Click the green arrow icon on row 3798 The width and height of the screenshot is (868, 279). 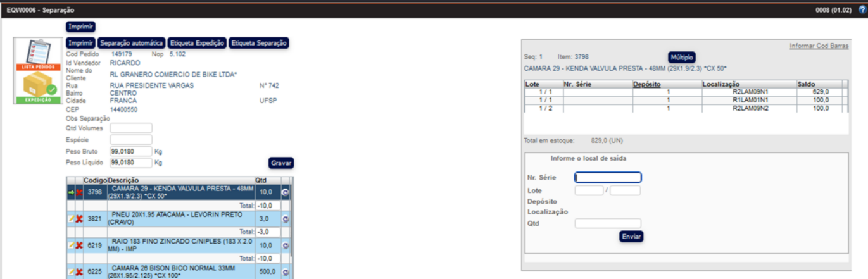coord(71,192)
